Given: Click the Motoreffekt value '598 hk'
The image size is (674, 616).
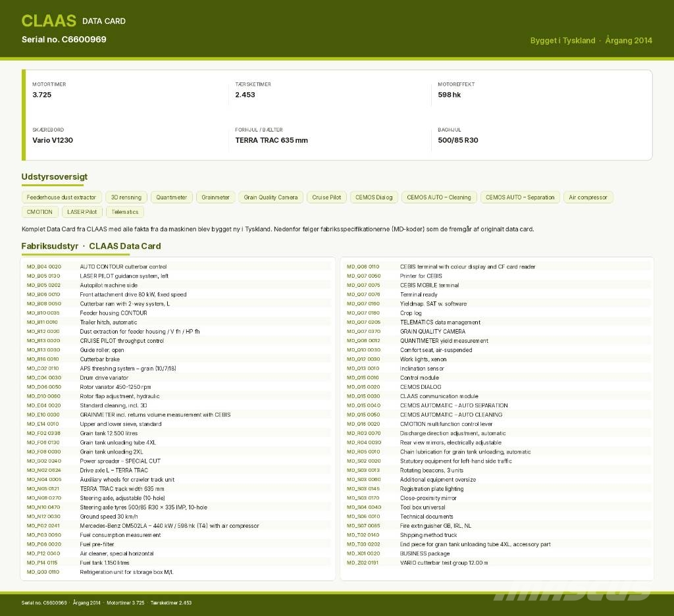Looking at the screenshot, I should tap(449, 95).
